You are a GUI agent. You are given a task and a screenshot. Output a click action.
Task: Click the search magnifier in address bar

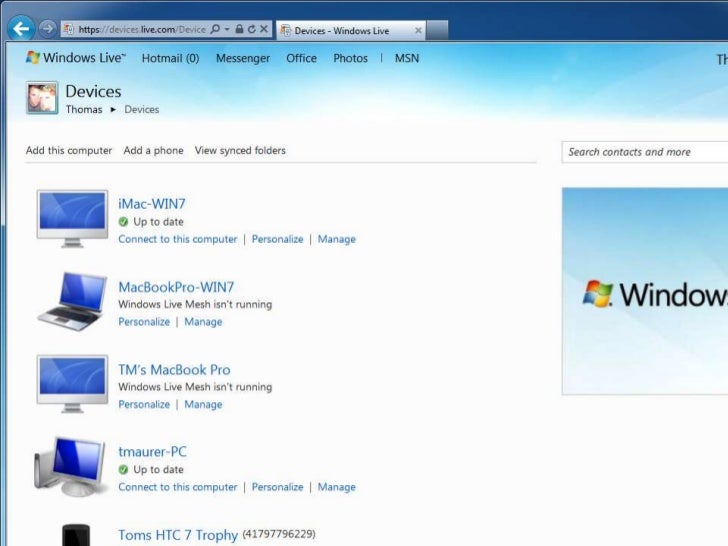tap(215, 29)
